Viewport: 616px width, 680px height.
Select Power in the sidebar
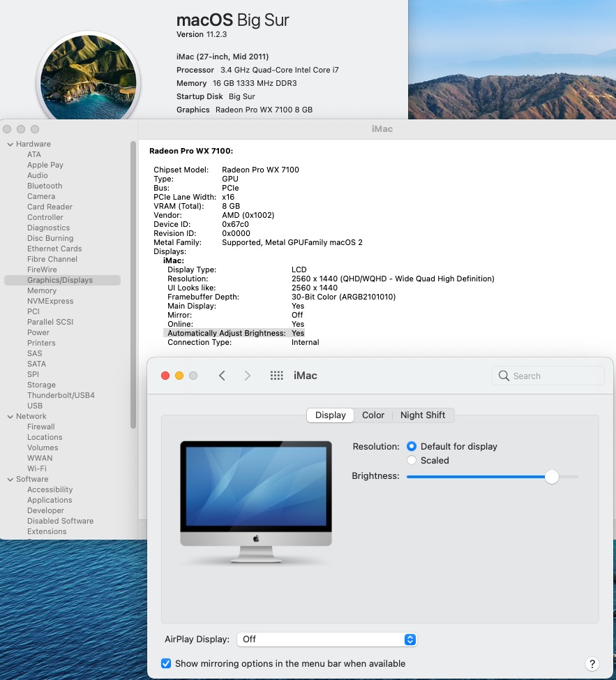(x=38, y=332)
